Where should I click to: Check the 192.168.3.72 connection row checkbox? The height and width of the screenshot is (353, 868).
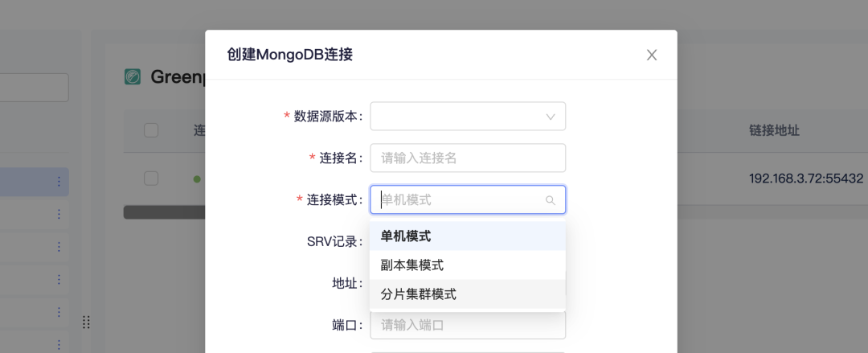151,179
